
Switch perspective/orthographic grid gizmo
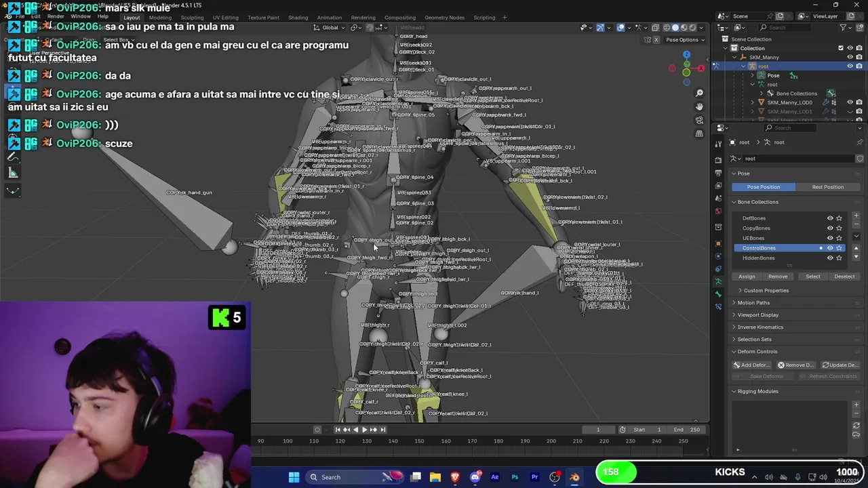(699, 134)
